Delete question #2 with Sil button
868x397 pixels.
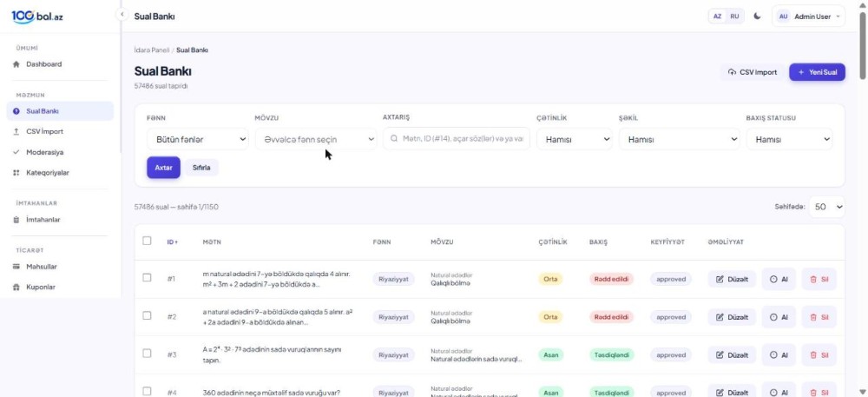(x=819, y=317)
